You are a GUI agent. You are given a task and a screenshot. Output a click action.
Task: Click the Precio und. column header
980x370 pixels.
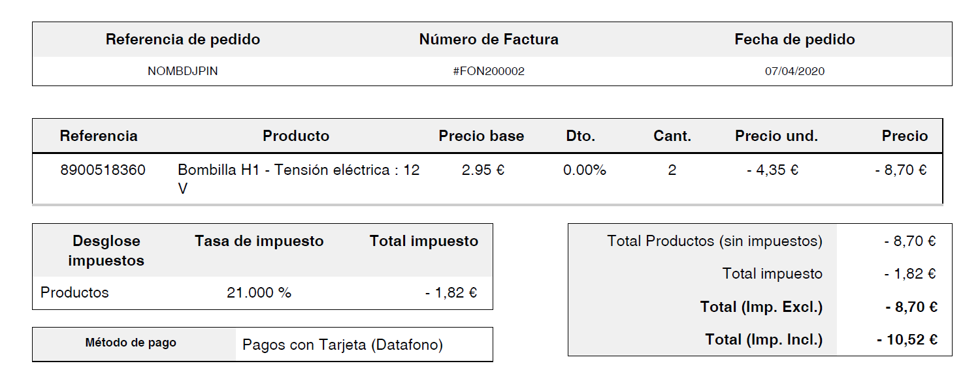tap(776, 136)
